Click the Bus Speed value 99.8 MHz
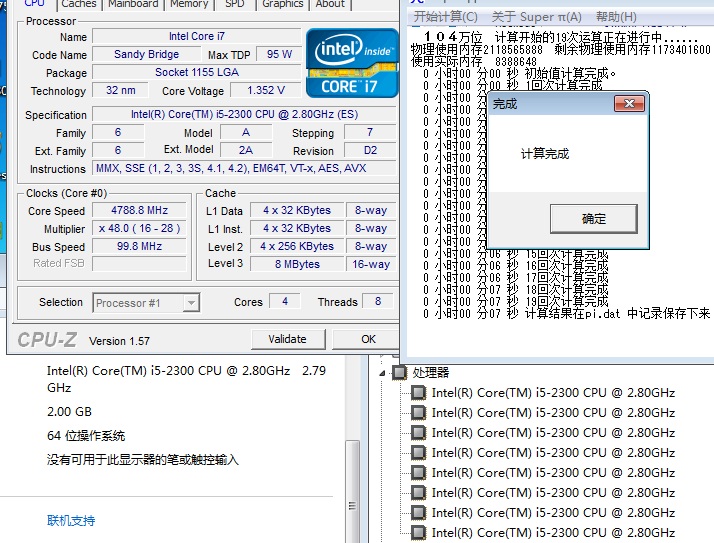Image resolution: width=714 pixels, height=543 pixels. click(x=139, y=246)
